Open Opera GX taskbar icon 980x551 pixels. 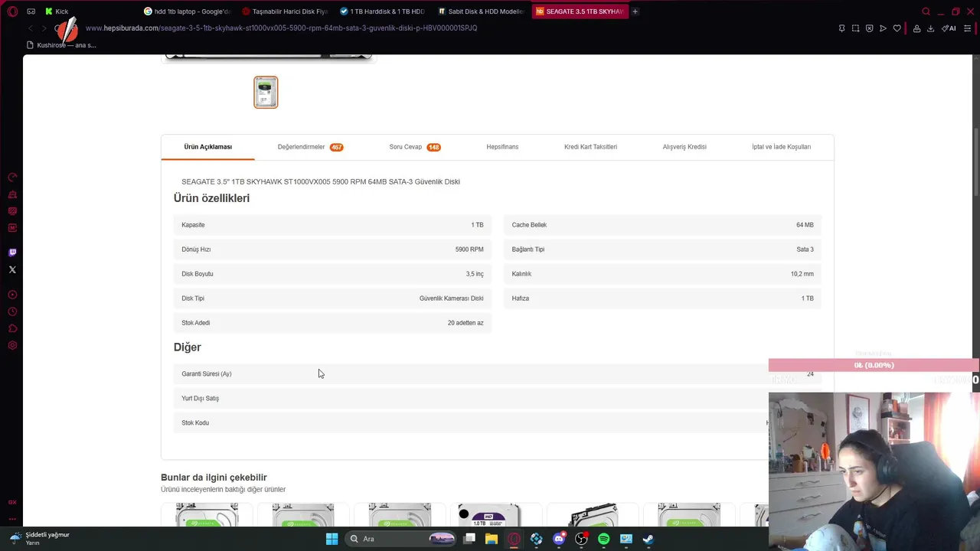pos(514,539)
